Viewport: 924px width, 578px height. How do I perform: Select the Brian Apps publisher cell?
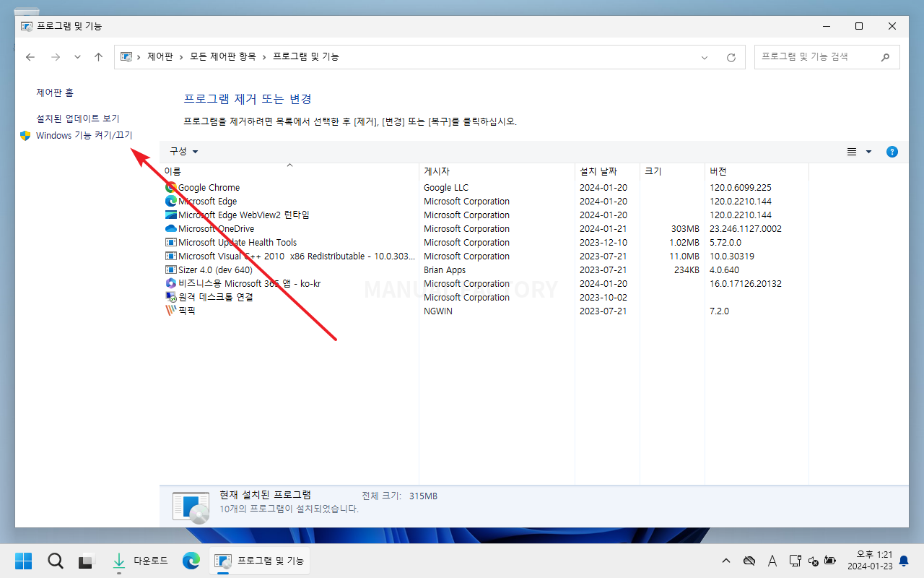(x=445, y=270)
